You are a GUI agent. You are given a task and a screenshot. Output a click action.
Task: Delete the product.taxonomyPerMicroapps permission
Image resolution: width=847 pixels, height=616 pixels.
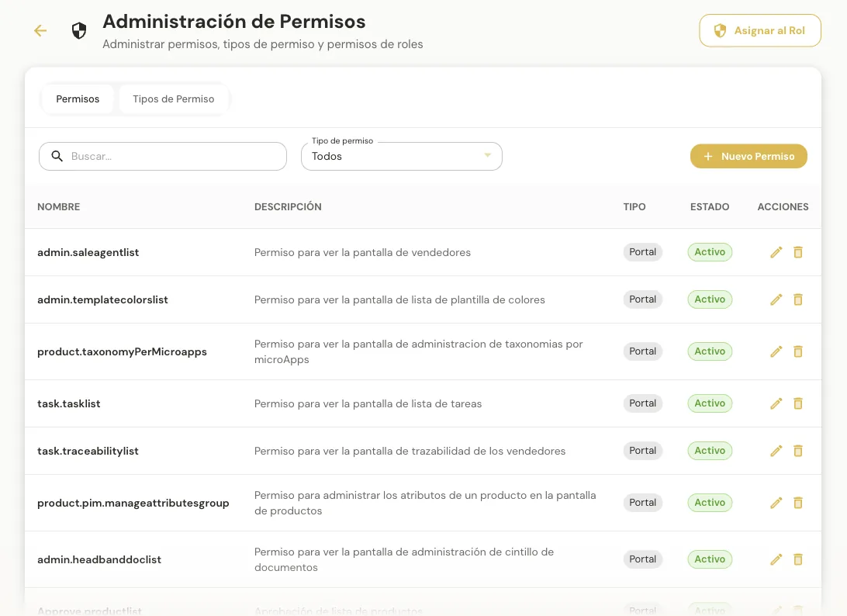pyautogui.click(x=798, y=351)
